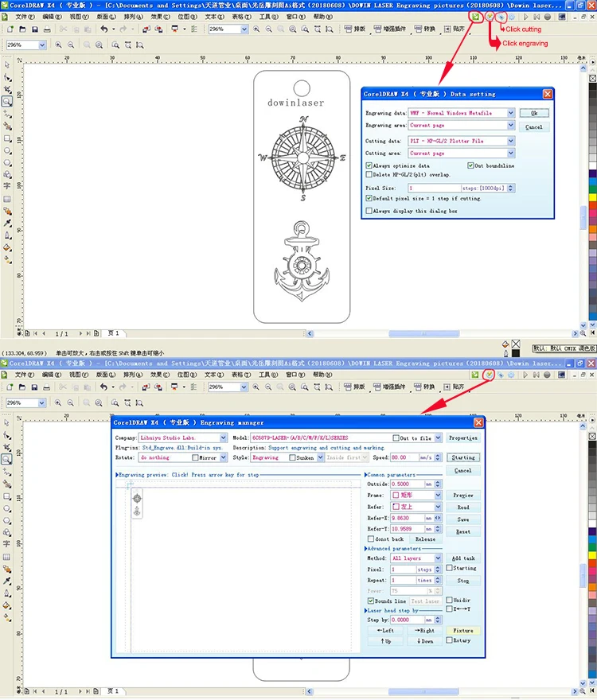Click green-boxed data setting icon in upper toolbar
597x700 pixels.
pyautogui.click(x=475, y=16)
